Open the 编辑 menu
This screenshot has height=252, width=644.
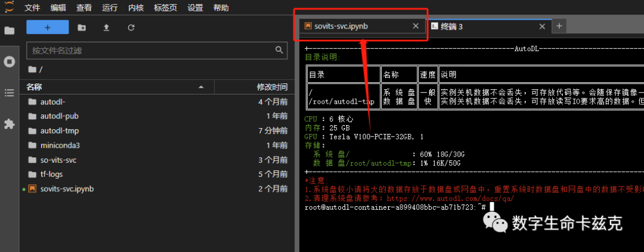58,8
